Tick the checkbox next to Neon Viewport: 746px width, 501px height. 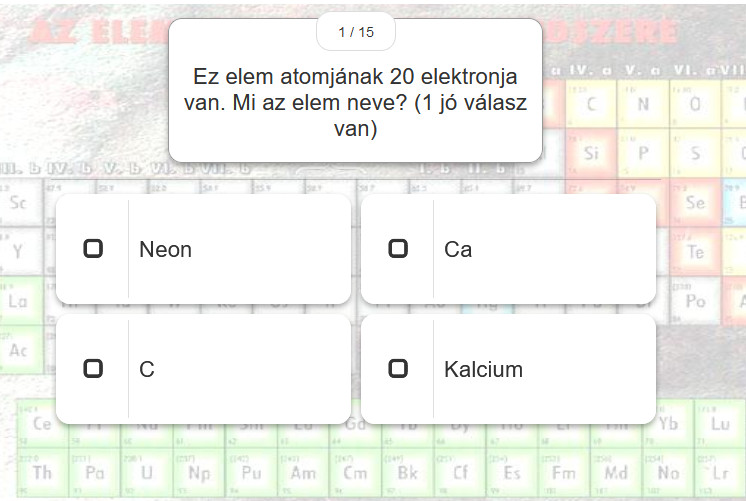(93, 248)
